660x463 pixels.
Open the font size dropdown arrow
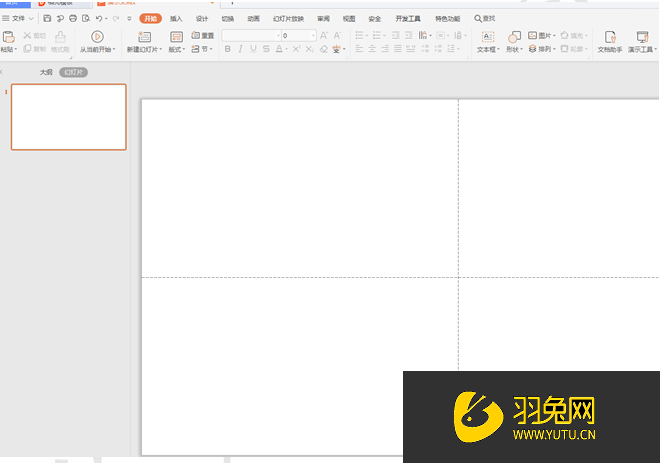pos(313,35)
